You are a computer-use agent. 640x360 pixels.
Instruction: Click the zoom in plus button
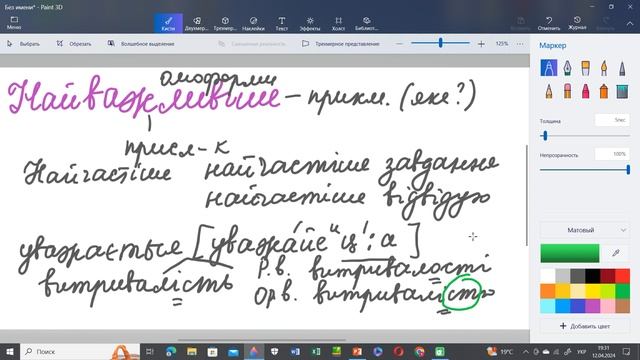[481, 44]
